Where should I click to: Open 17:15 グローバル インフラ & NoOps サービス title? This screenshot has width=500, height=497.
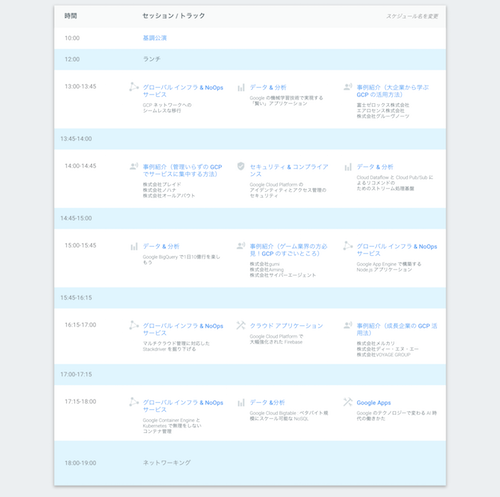183,406
